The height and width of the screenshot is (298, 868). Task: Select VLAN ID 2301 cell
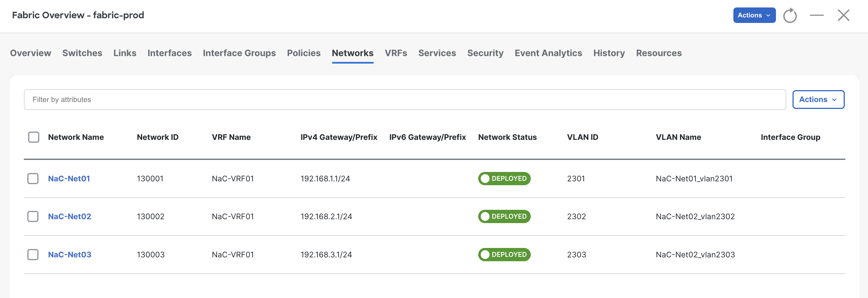pyautogui.click(x=576, y=179)
